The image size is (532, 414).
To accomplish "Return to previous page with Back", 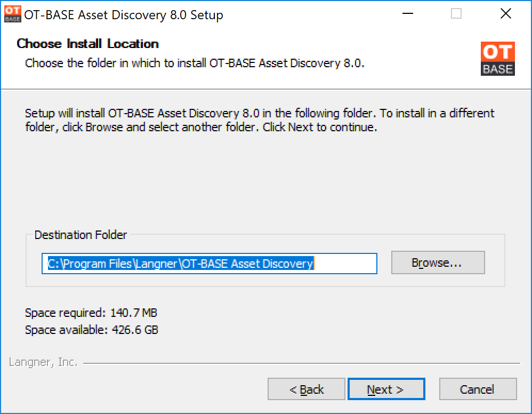I will click(306, 389).
